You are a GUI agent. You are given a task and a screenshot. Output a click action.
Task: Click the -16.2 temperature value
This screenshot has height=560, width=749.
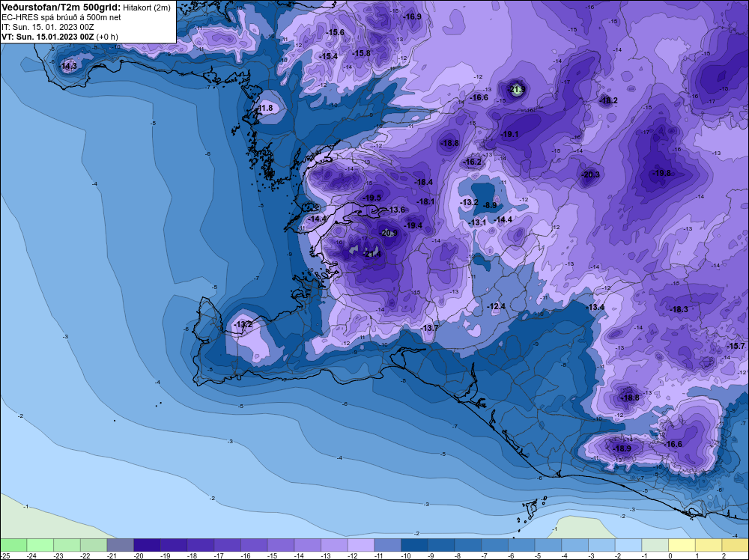click(473, 162)
